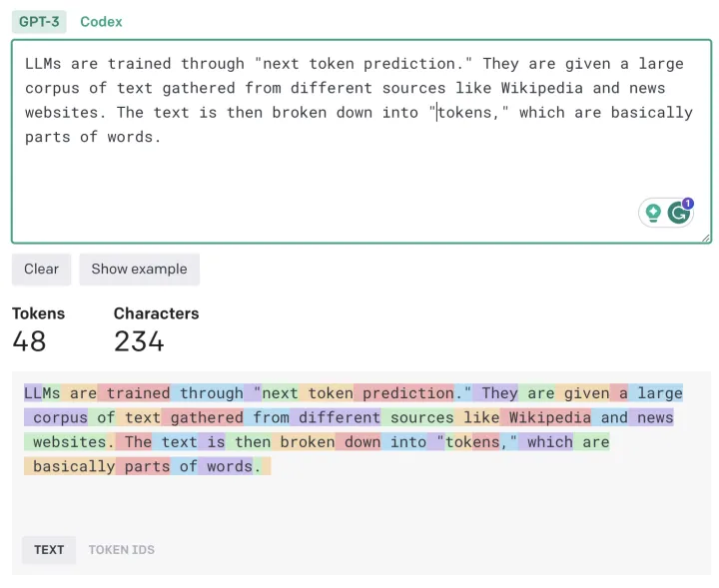The width and height of the screenshot is (719, 588).
Task: Click the Grammarly icon in the text box
Action: click(x=678, y=213)
